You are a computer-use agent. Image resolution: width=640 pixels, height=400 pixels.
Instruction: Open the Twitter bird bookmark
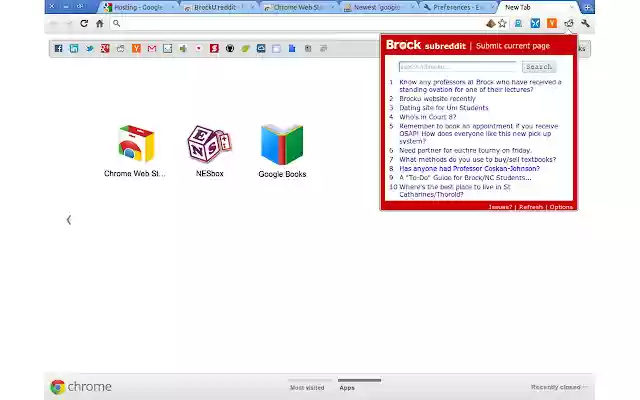pos(89,49)
